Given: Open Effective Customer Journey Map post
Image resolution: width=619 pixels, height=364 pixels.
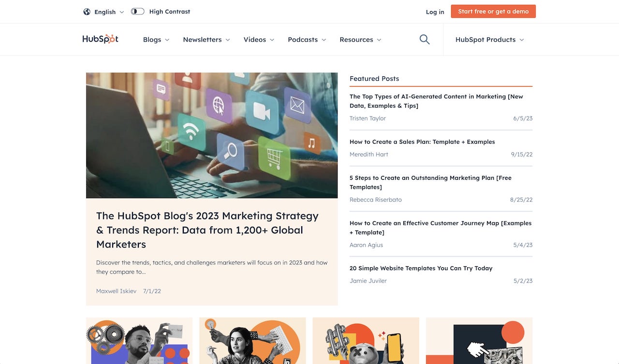Looking at the screenshot, I should click(x=441, y=228).
